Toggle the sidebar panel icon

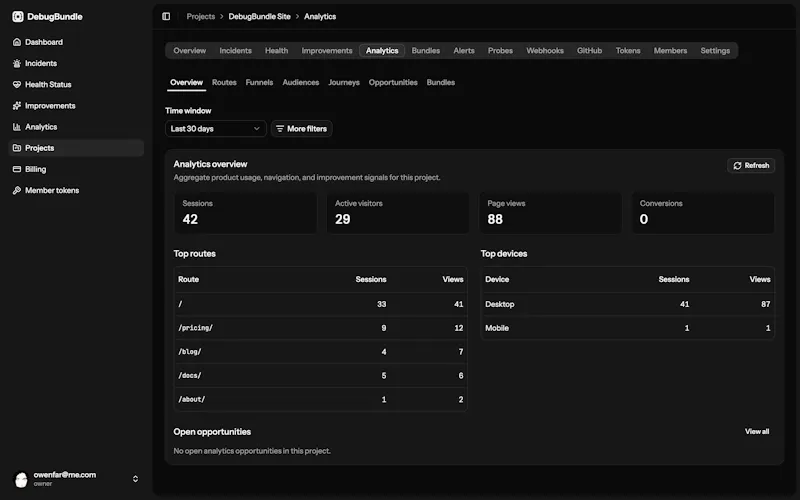pyautogui.click(x=166, y=16)
